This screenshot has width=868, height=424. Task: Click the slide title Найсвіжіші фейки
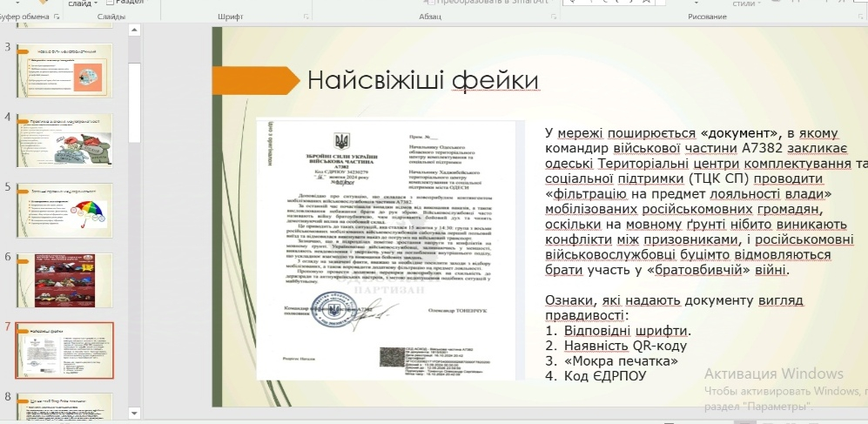click(x=423, y=80)
